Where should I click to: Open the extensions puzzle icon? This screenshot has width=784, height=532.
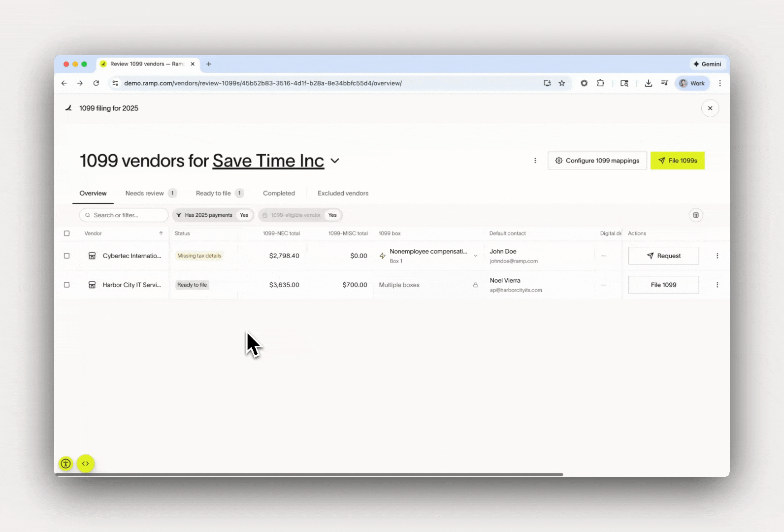(600, 83)
